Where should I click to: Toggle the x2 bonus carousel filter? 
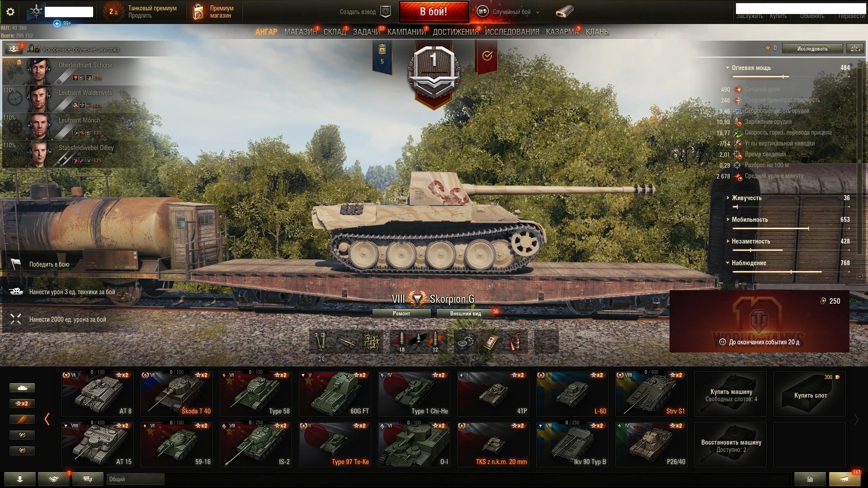coord(22,404)
